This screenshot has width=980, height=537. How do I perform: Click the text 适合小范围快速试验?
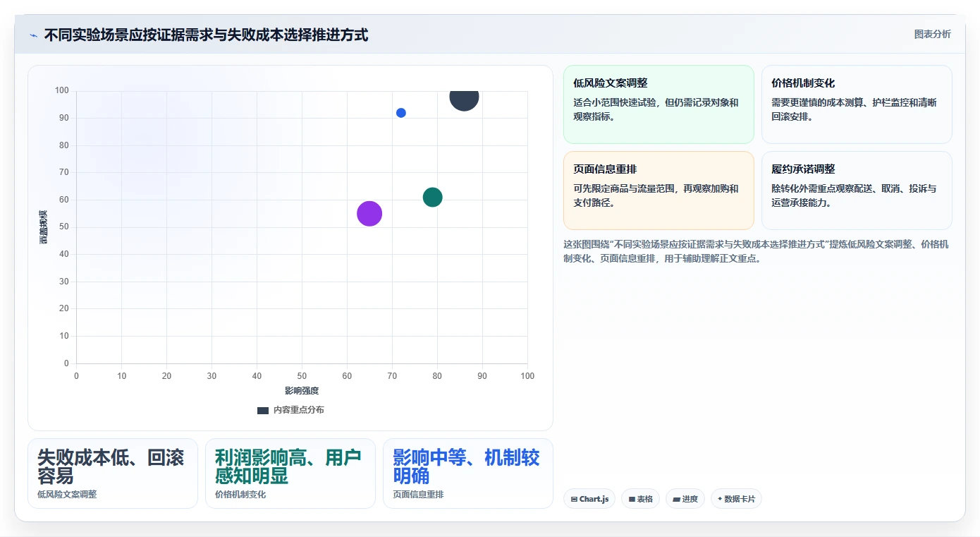(615, 102)
